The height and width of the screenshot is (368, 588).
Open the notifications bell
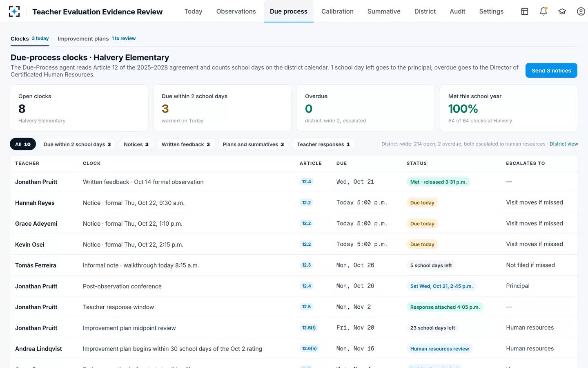coord(543,11)
